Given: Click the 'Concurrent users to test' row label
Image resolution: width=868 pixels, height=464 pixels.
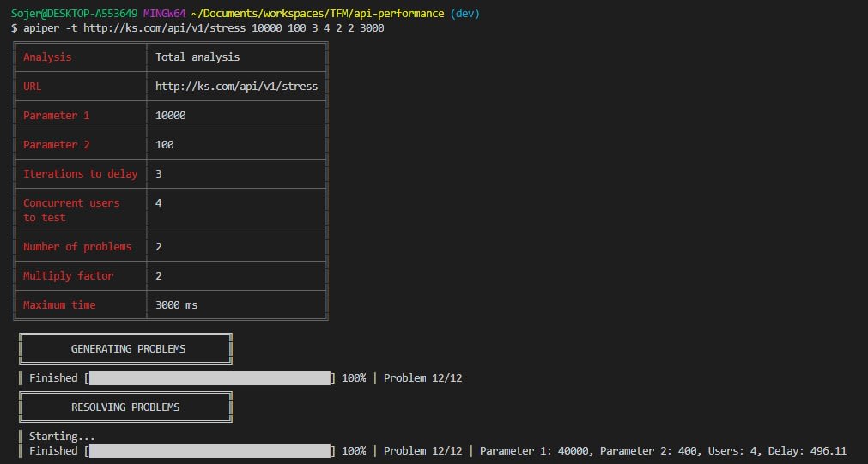Looking at the screenshot, I should tap(71, 210).
